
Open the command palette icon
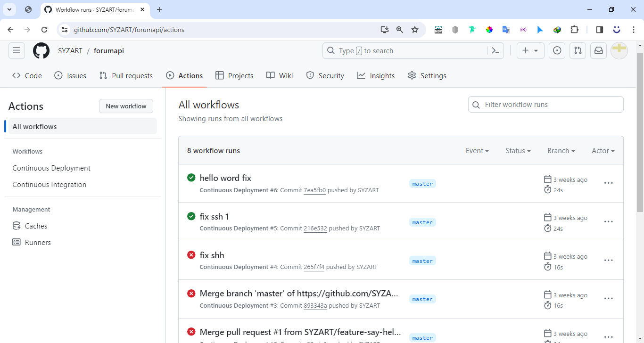[495, 50]
